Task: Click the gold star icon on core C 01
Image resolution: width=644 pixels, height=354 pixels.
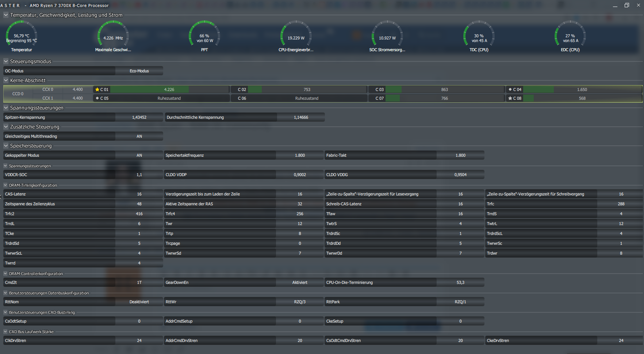Action: 97,90
